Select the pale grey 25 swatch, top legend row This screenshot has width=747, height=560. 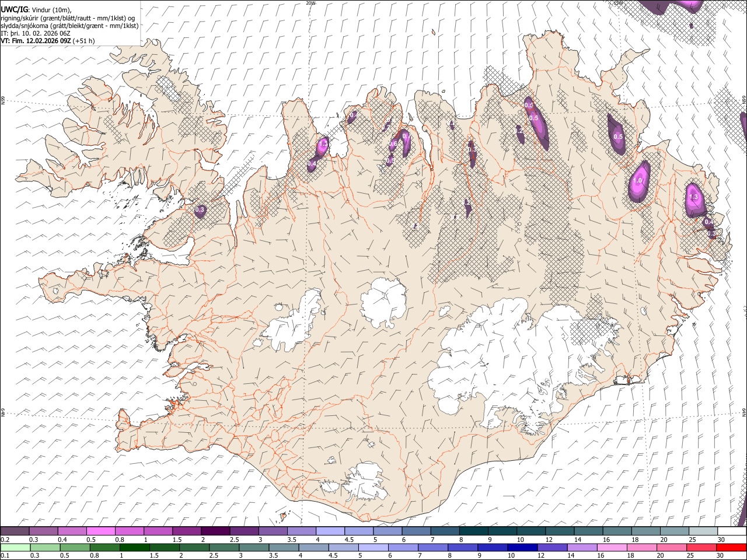coord(704,531)
